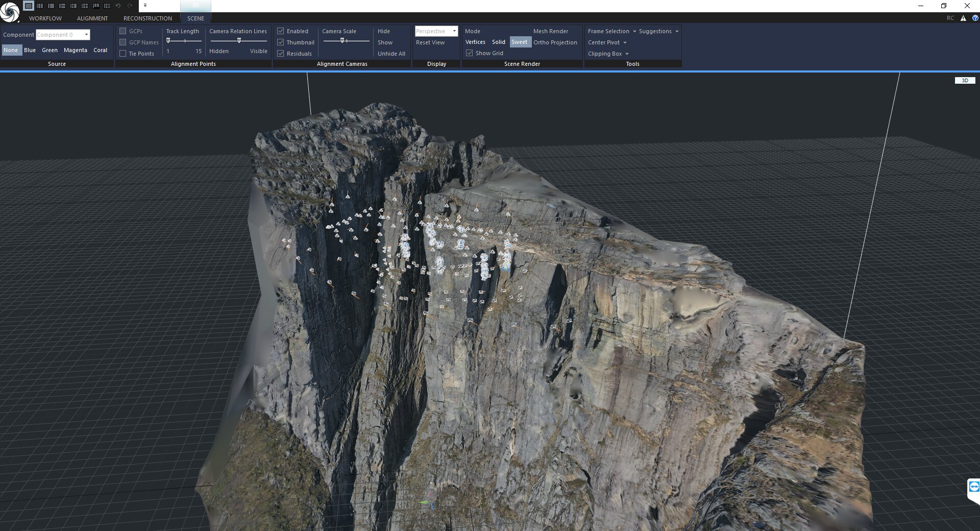Pick the top-split layout icon
This screenshot has width=980, height=531.
96,6
